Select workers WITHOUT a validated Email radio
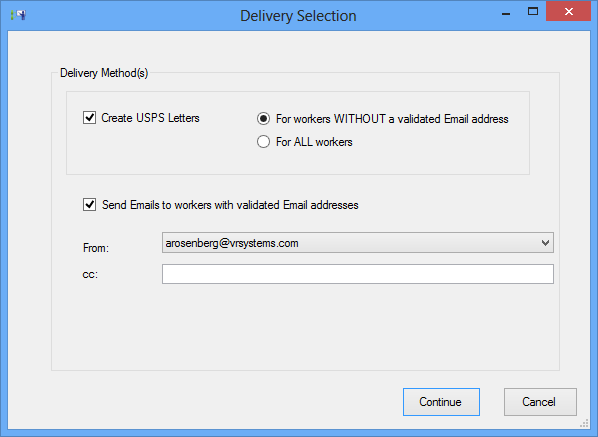Image resolution: width=598 pixels, height=437 pixels. pyautogui.click(x=263, y=119)
